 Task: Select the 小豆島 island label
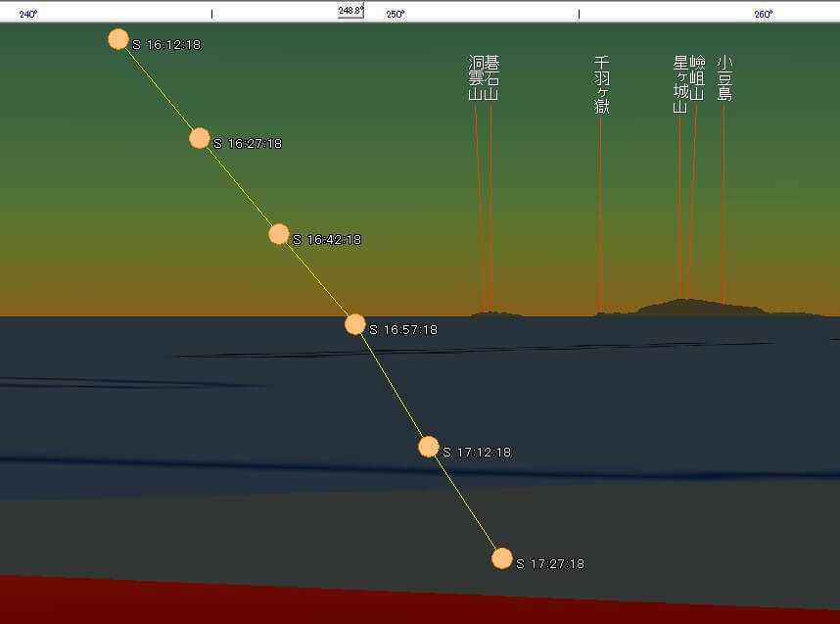[724, 77]
